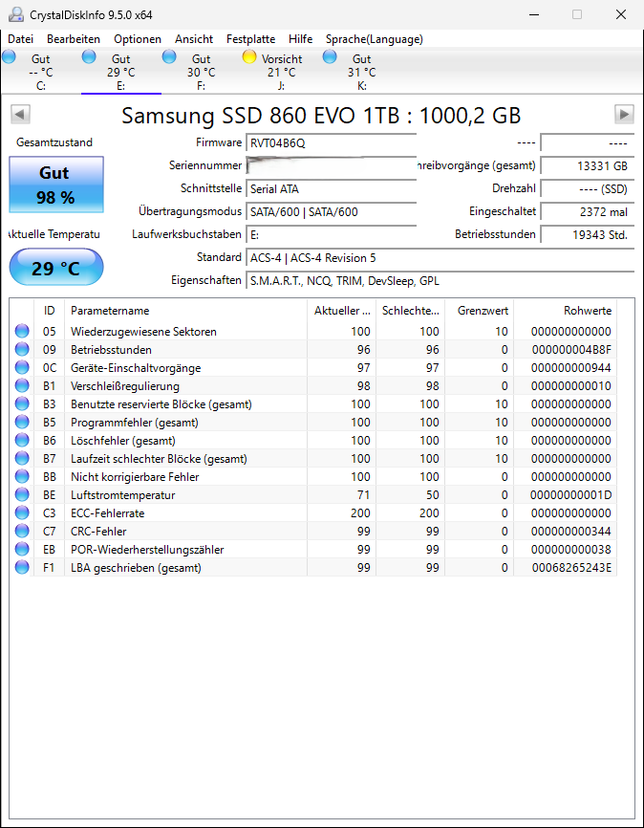644x828 pixels.
Task: Click the Parametername column header
Action: pyautogui.click(x=185, y=311)
